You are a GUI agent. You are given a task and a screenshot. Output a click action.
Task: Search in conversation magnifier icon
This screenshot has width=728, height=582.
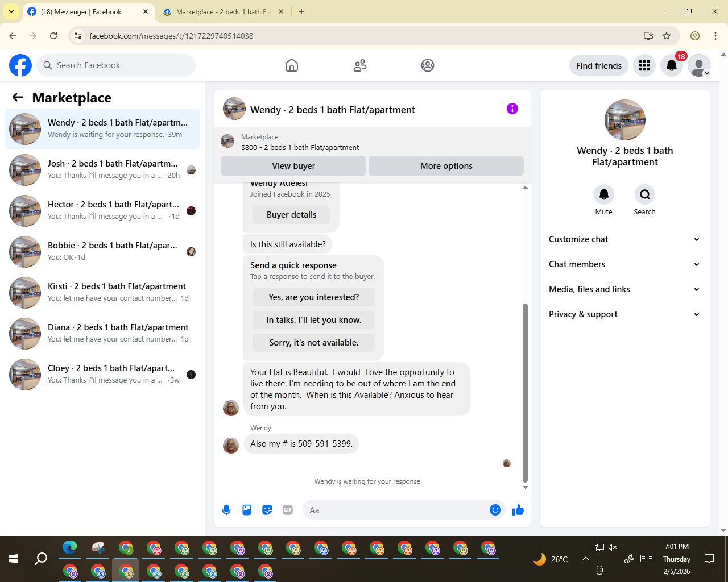pos(645,194)
